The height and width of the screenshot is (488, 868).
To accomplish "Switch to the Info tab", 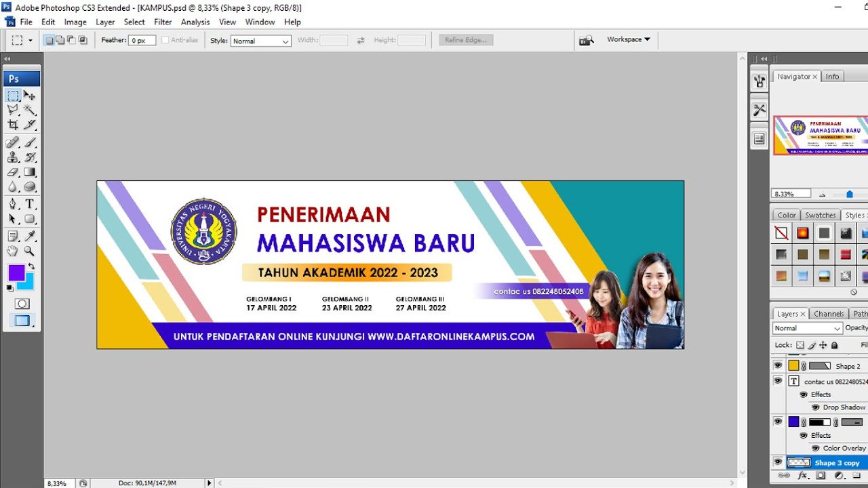I will [832, 77].
